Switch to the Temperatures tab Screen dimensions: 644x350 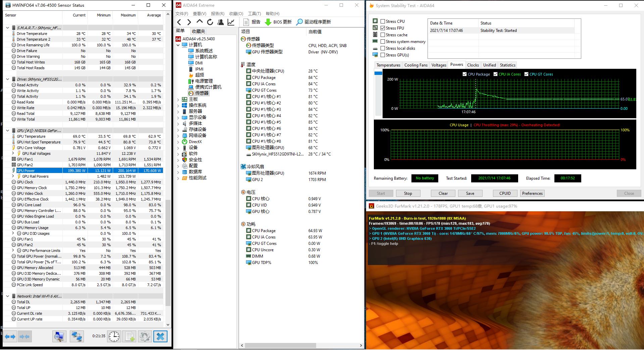coord(388,65)
